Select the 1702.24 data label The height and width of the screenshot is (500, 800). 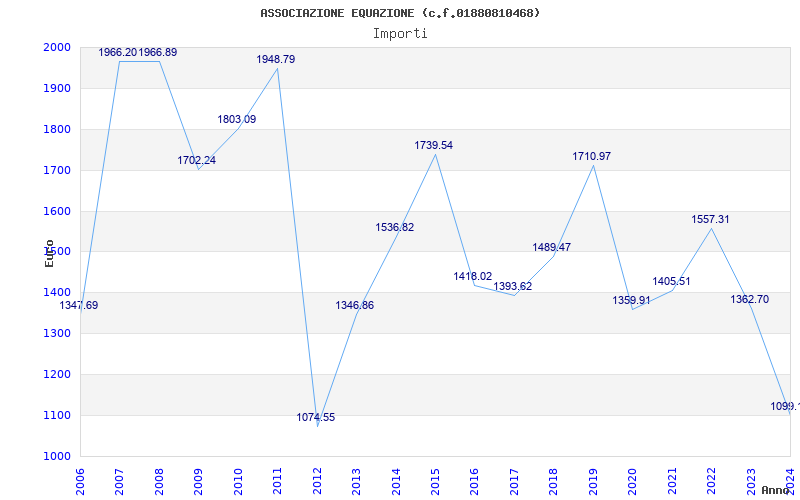tap(196, 160)
